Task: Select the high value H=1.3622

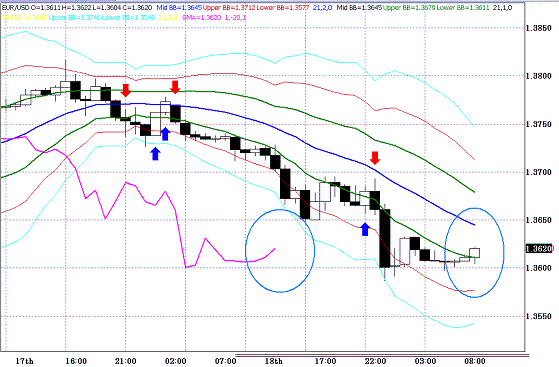Action: 77,7
